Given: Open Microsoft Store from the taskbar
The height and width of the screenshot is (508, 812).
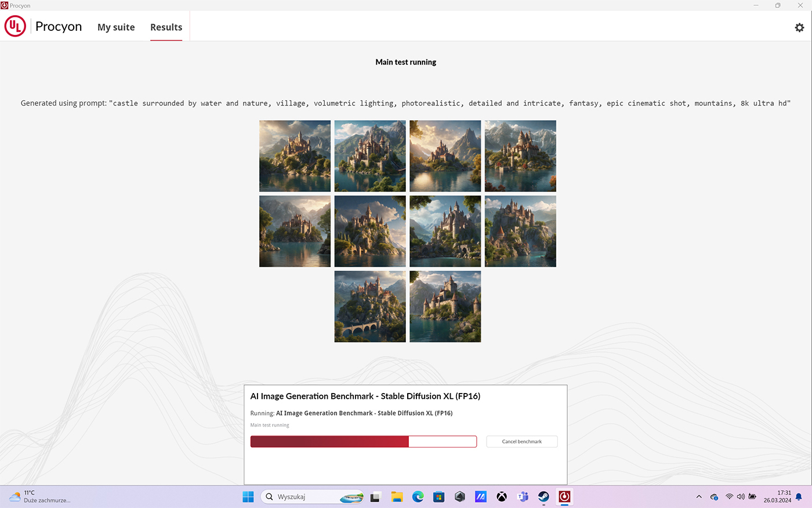Looking at the screenshot, I should tap(439, 497).
